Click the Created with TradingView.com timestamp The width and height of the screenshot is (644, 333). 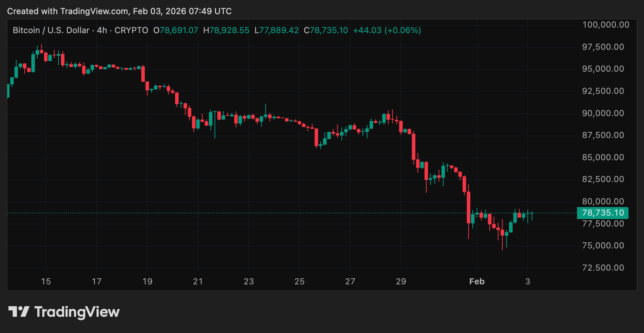119,11
